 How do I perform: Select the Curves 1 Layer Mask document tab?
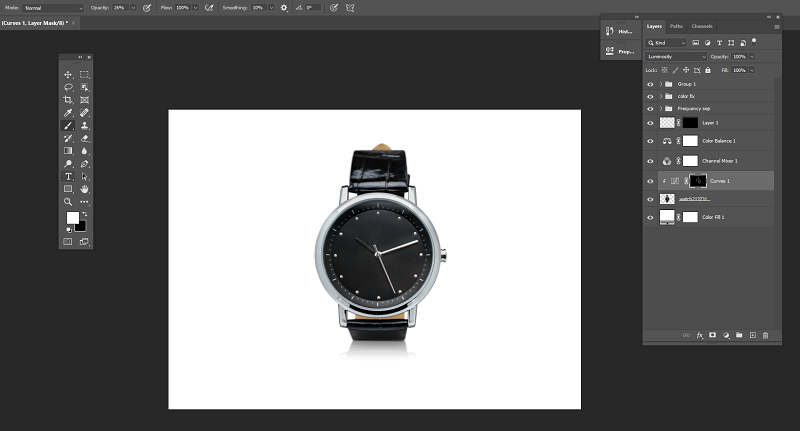35,23
